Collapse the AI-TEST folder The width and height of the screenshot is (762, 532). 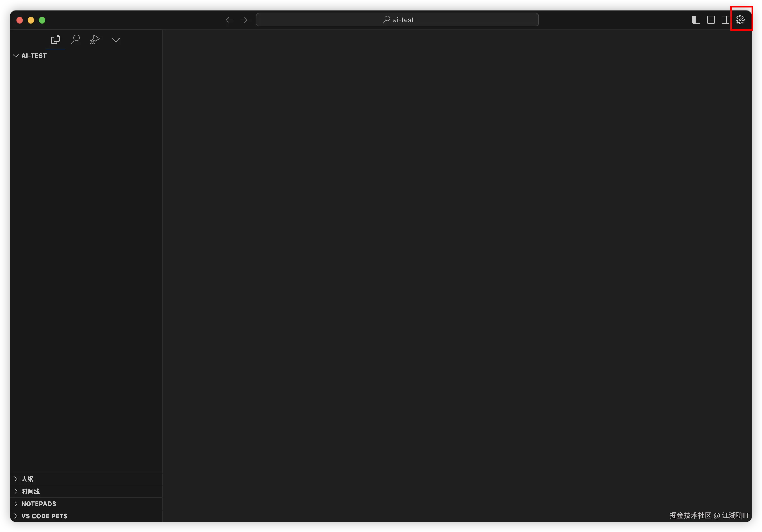[x=16, y=55]
